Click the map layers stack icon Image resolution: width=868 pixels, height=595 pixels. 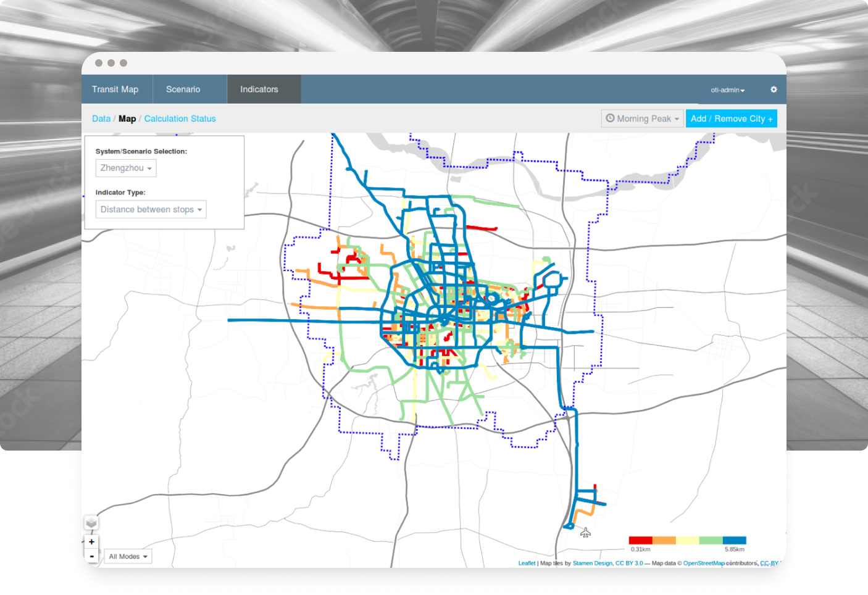pyautogui.click(x=91, y=523)
